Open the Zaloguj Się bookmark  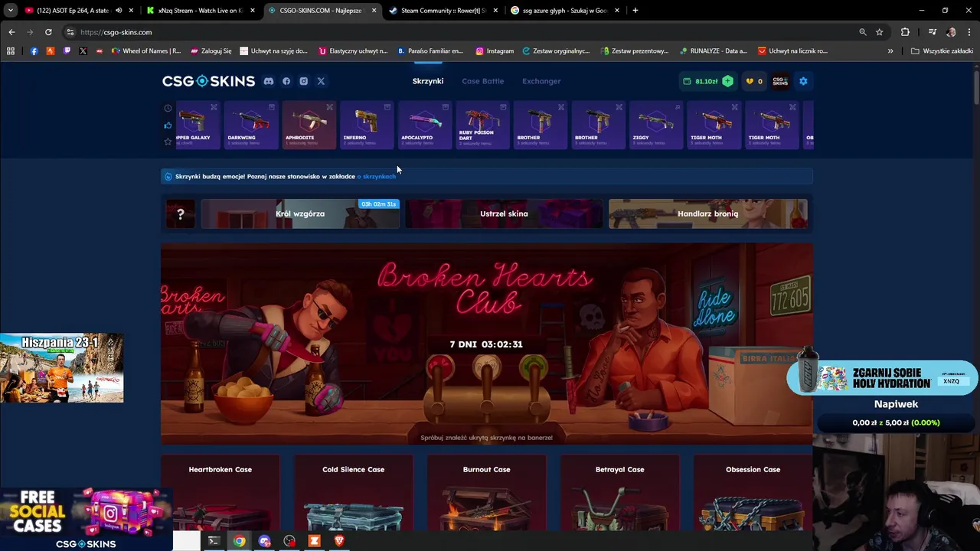(x=211, y=51)
